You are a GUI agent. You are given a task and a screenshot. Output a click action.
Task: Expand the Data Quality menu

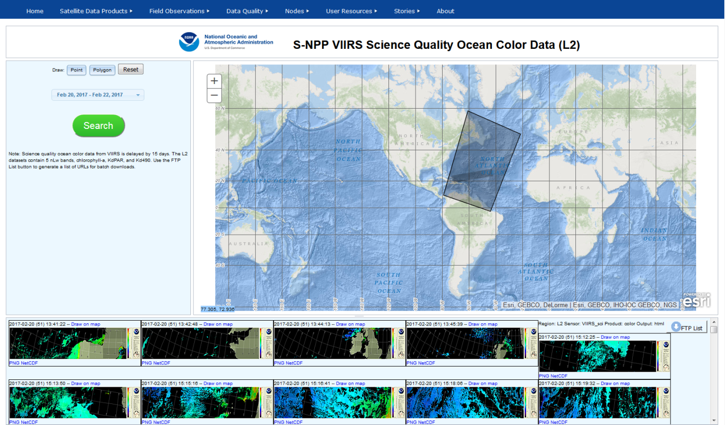coord(248,11)
